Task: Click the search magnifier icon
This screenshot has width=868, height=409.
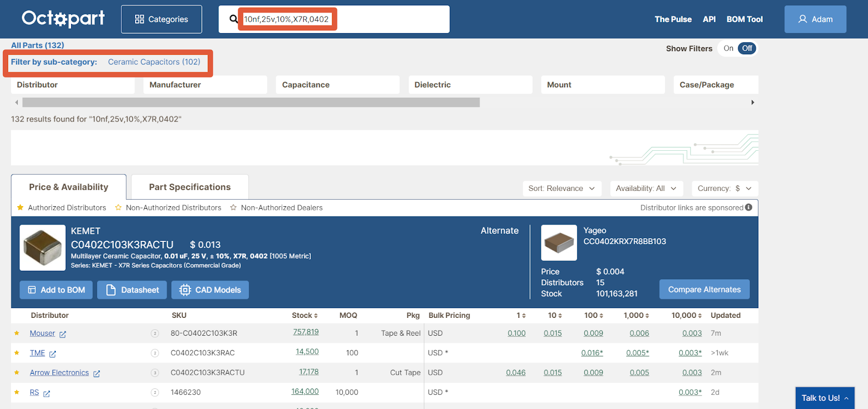Action: (x=234, y=19)
